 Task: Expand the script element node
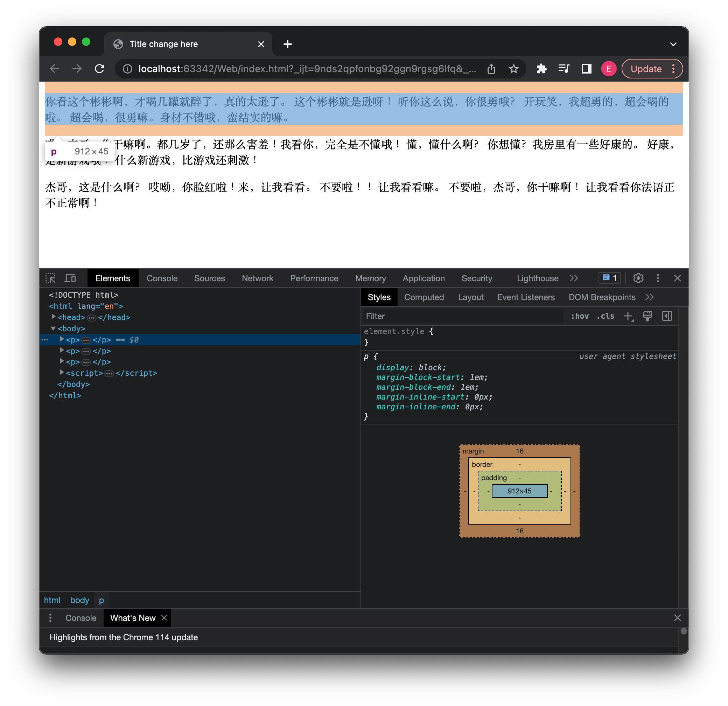(x=62, y=373)
